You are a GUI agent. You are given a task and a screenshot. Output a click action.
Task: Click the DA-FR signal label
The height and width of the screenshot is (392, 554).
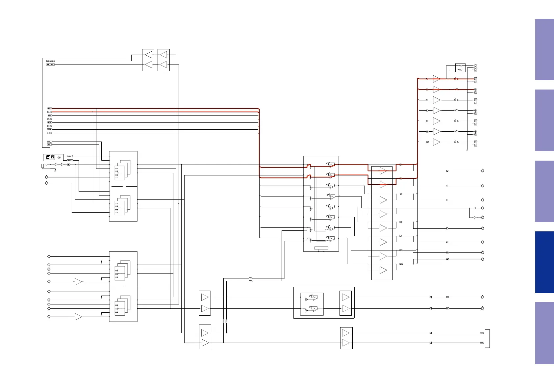click(50, 112)
